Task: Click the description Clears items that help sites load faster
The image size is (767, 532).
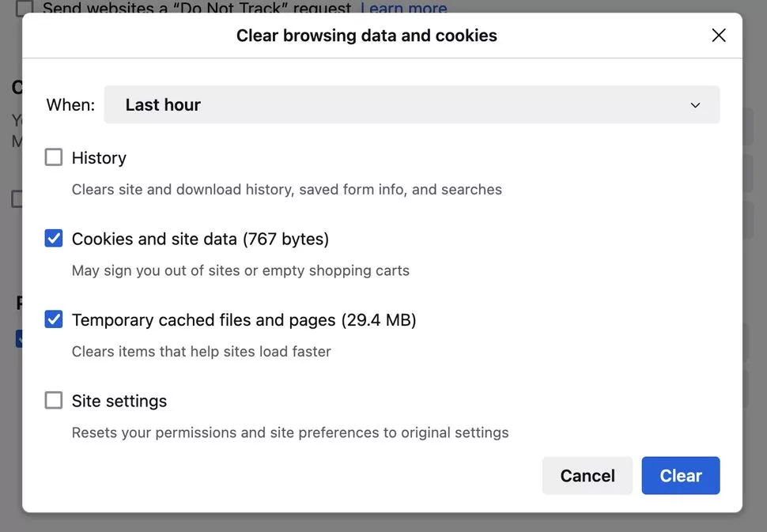Action: click(201, 352)
